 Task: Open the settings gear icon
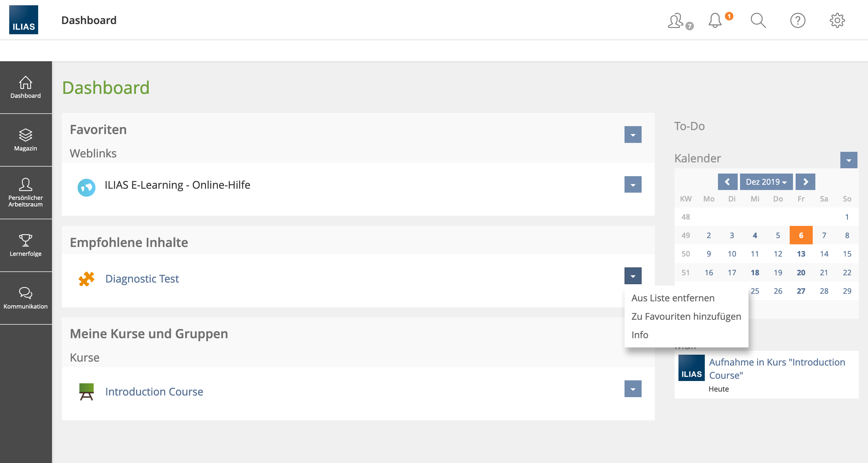(837, 20)
